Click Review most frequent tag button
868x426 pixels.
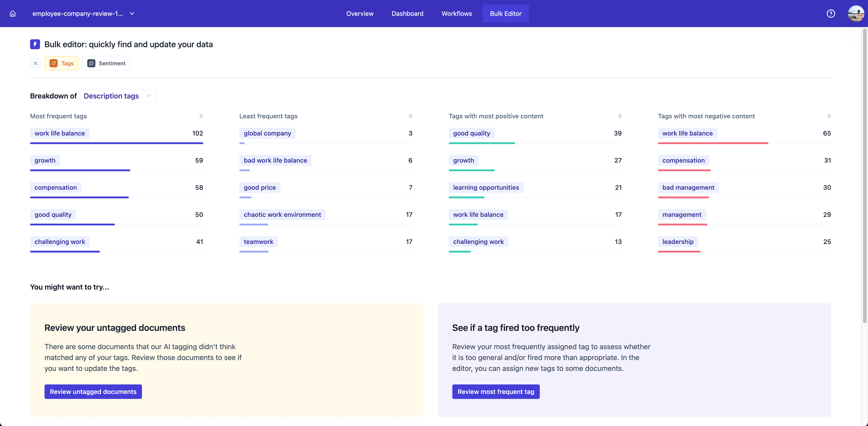coord(496,392)
